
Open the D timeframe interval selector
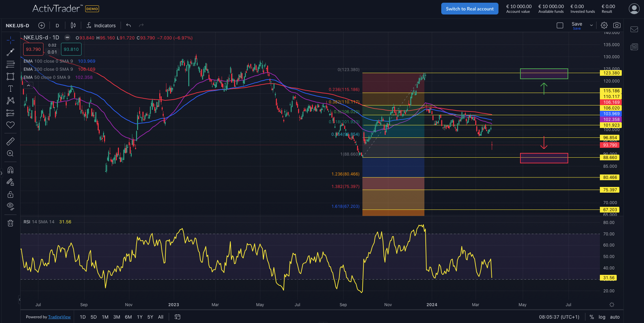[57, 26]
